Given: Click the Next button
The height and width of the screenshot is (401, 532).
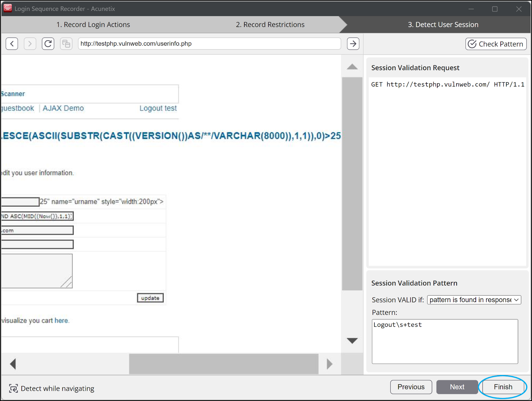Looking at the screenshot, I should tap(457, 387).
